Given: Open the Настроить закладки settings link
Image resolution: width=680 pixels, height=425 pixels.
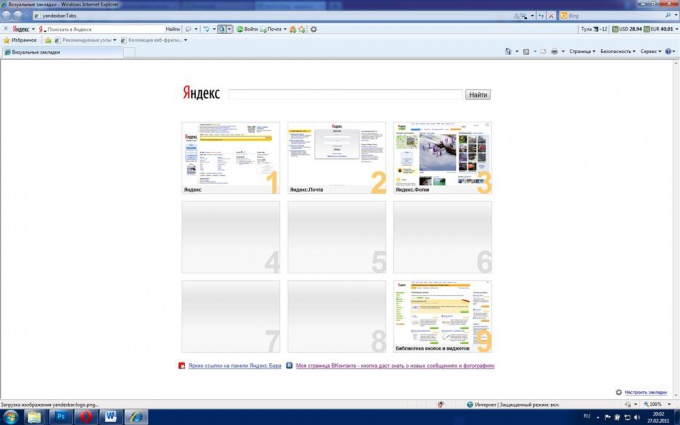Looking at the screenshot, I should [645, 392].
